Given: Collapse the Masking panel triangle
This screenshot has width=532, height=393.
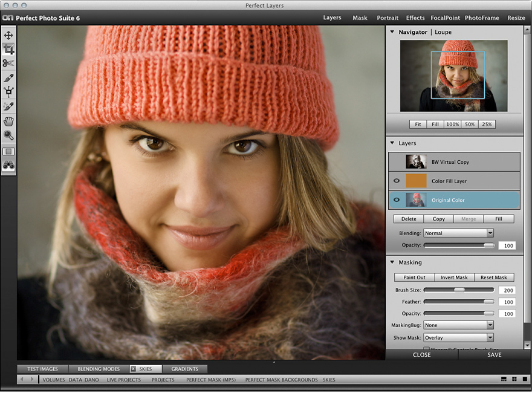Looking at the screenshot, I should [x=392, y=262].
